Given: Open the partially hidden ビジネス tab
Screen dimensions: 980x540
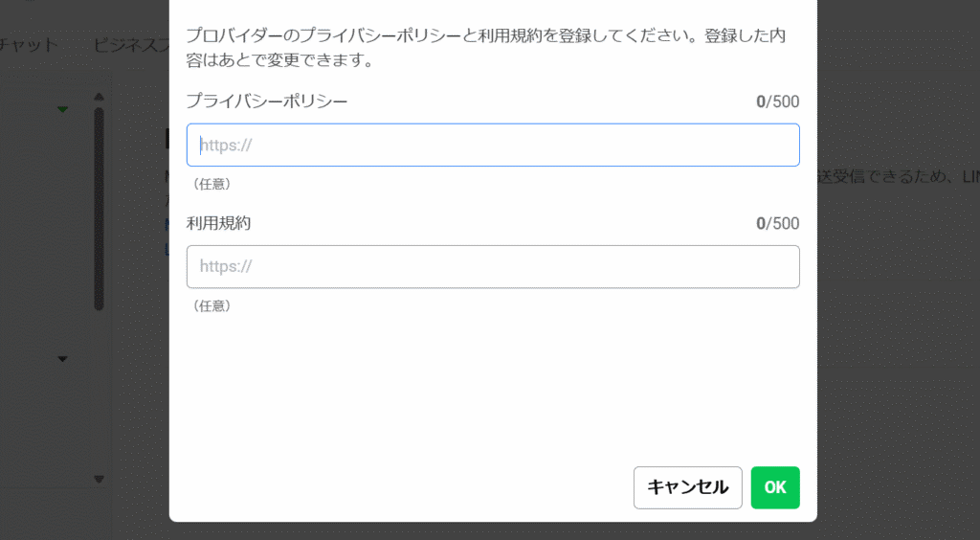Looking at the screenshot, I should coord(131,45).
